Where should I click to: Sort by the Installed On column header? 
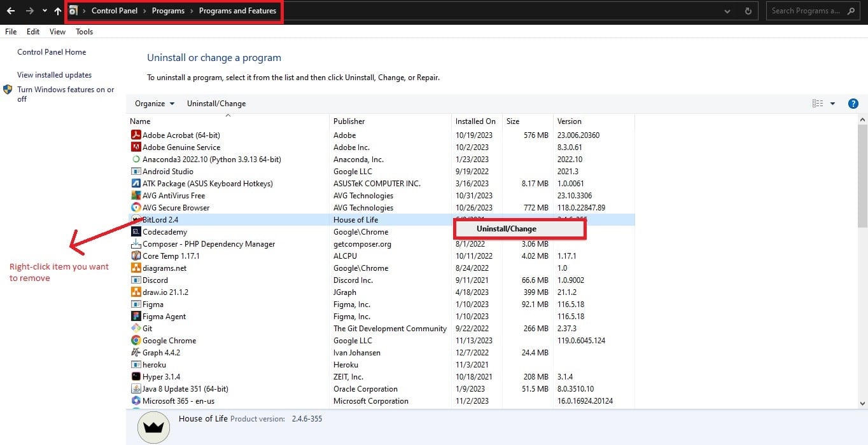point(477,121)
